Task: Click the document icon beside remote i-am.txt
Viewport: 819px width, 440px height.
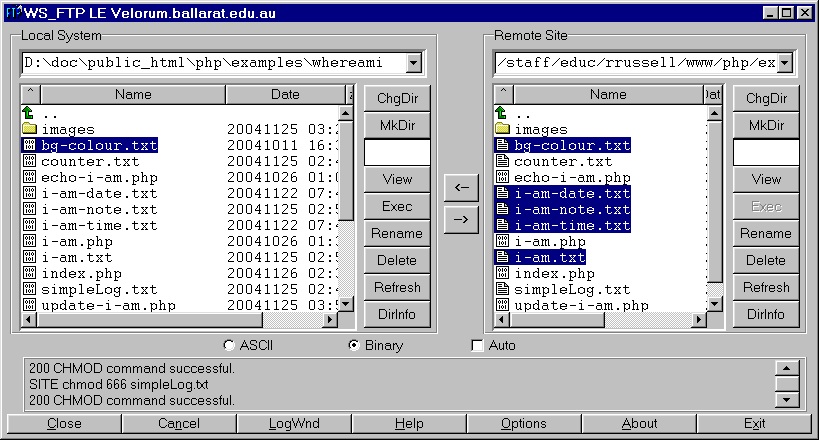Action: 502,257
